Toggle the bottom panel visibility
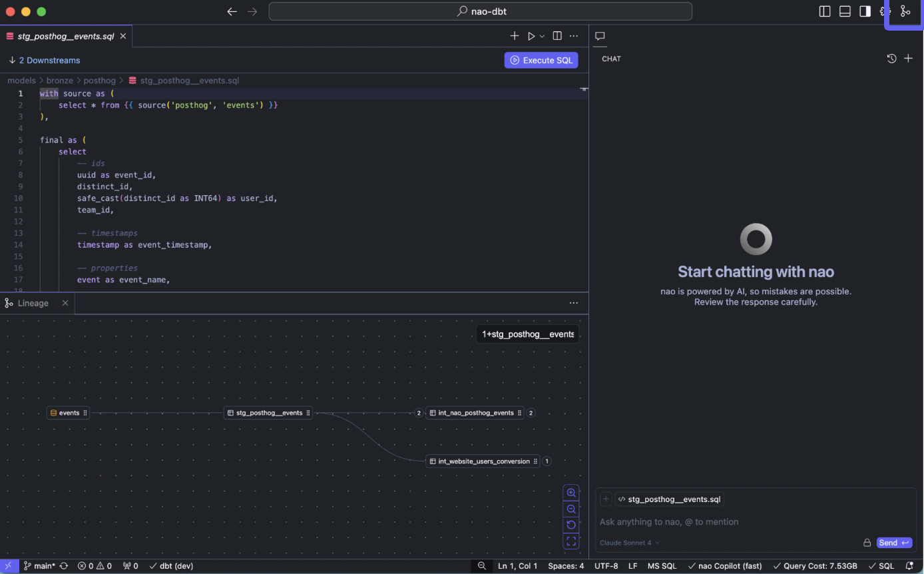 845,11
